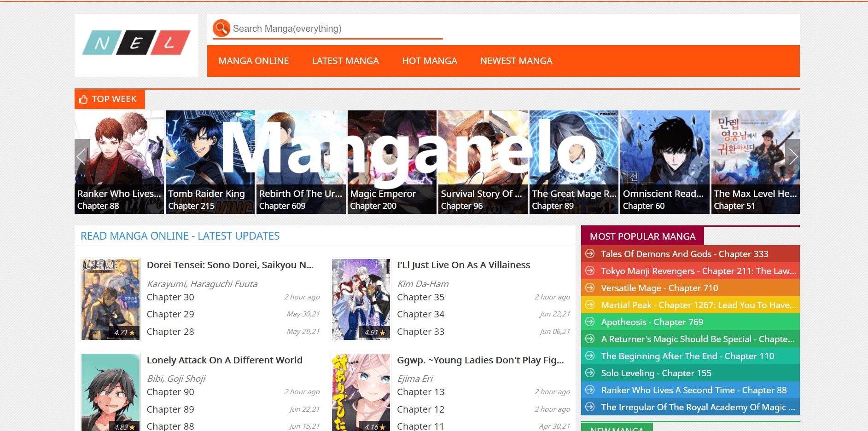Click arrow icon beside Martial Peak
The image size is (868, 431).
point(589,305)
